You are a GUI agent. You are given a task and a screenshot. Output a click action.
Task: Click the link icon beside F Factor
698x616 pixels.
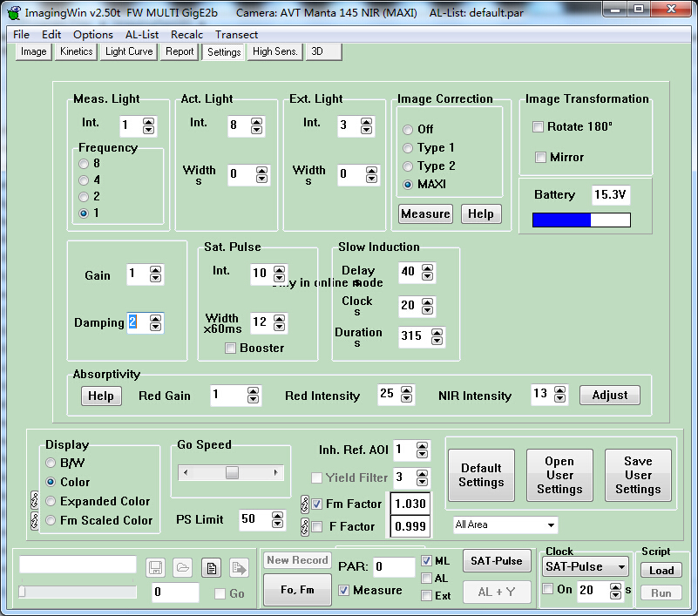click(305, 526)
